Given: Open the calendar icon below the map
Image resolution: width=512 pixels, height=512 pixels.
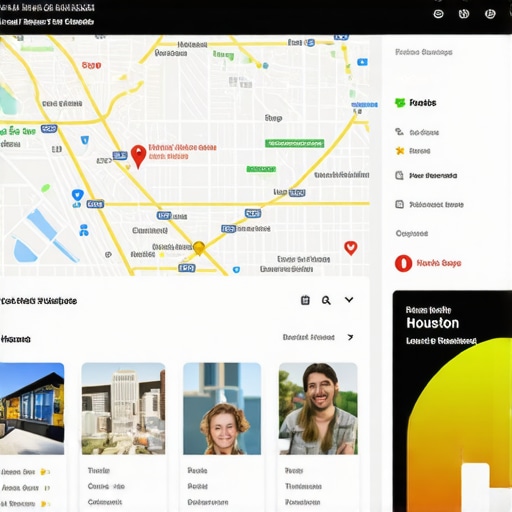Looking at the screenshot, I should (x=305, y=300).
